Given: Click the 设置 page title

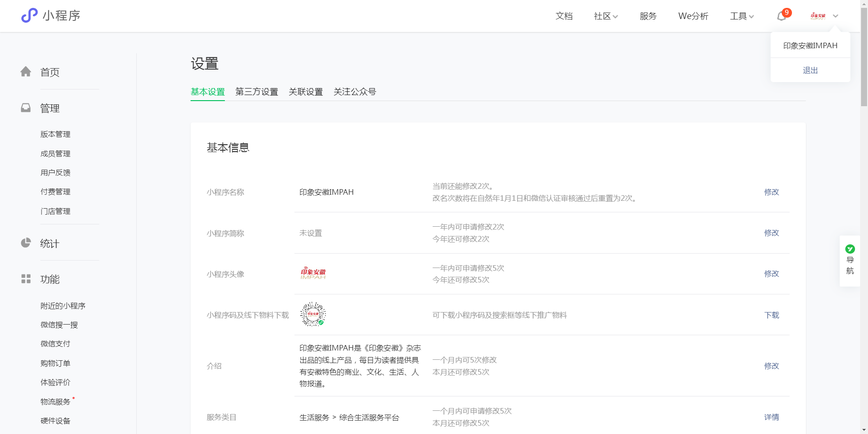Looking at the screenshot, I should pos(204,64).
